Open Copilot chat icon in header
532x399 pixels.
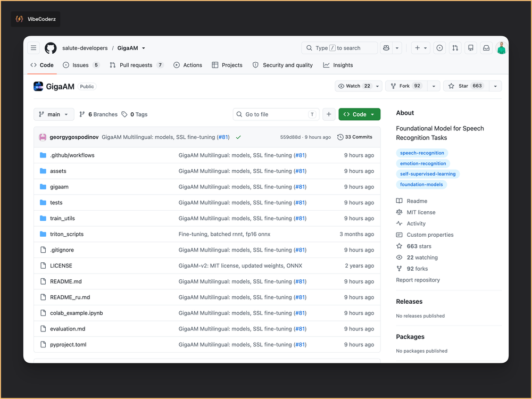pos(386,48)
